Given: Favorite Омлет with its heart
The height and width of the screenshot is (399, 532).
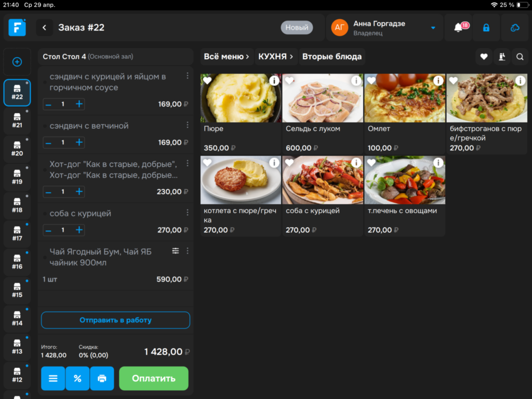Looking at the screenshot, I should coord(371,81).
